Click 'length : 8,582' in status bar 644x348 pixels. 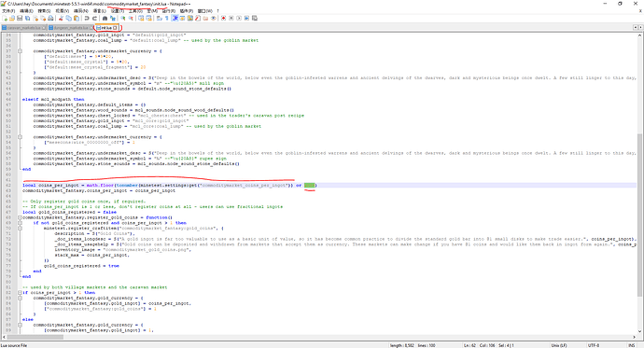[402, 345]
